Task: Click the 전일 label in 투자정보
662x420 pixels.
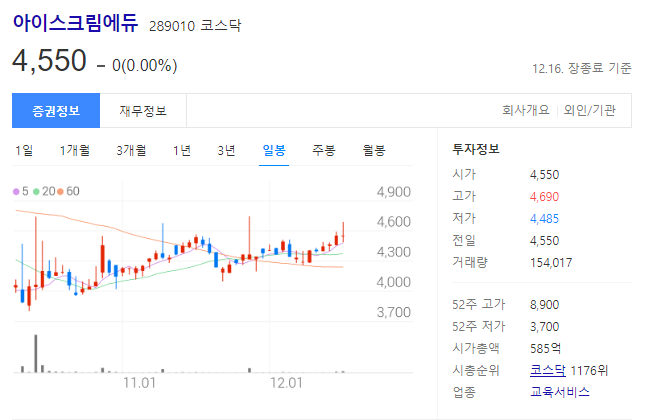Action: point(464,240)
